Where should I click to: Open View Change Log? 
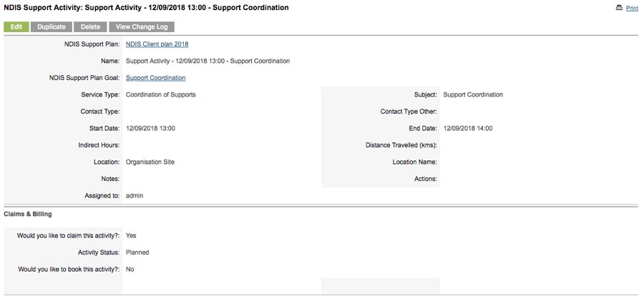(142, 26)
